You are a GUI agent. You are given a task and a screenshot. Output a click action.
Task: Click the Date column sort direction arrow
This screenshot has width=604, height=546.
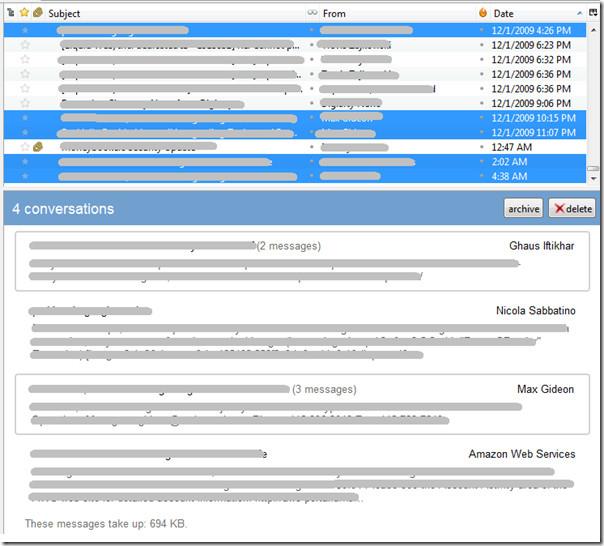coord(580,13)
